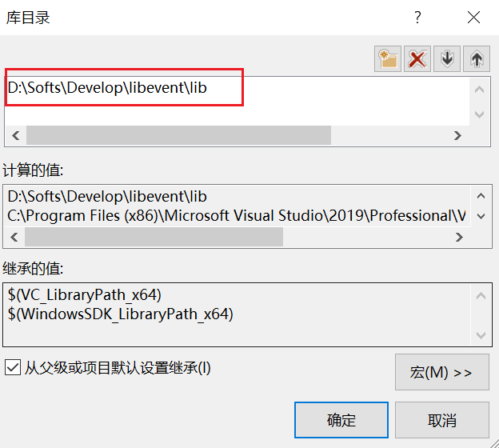Click the $(VC_LibraryPath_x64) inherited value
Image resolution: width=499 pixels, height=448 pixels.
85,295
